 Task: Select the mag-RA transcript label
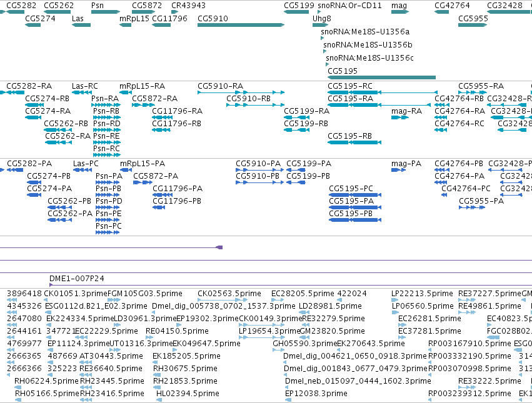point(406,112)
